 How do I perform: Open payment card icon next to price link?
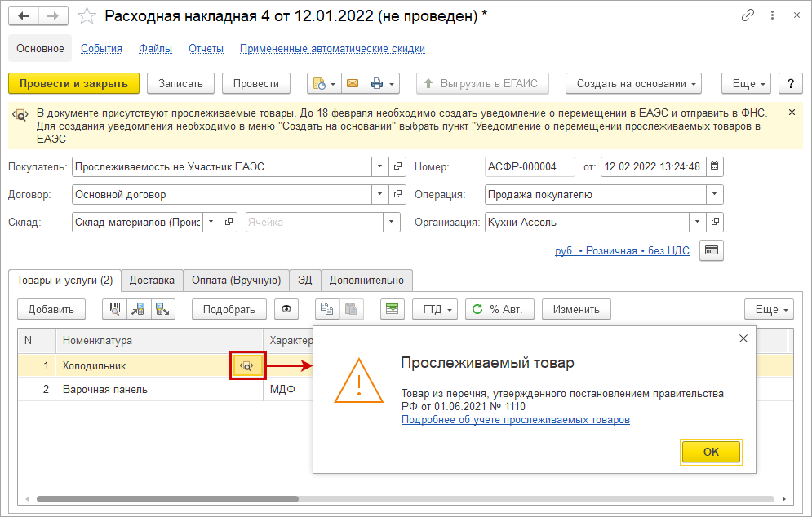click(712, 250)
